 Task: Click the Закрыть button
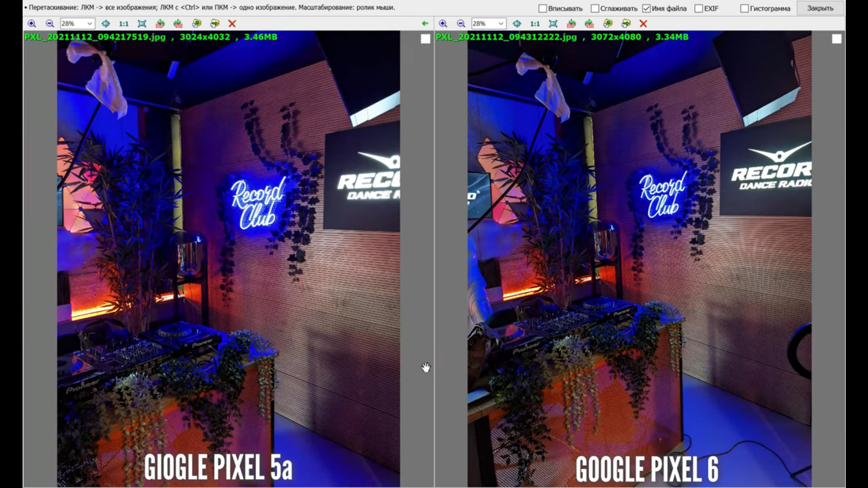coord(820,8)
